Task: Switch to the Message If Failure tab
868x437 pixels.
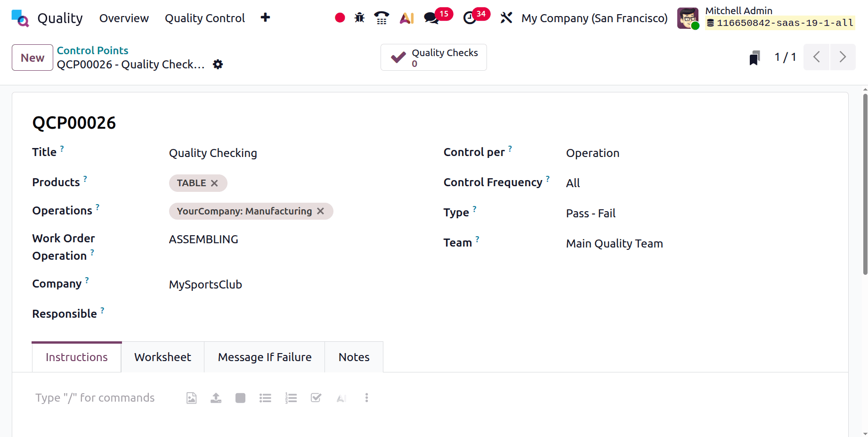Action: point(265,357)
